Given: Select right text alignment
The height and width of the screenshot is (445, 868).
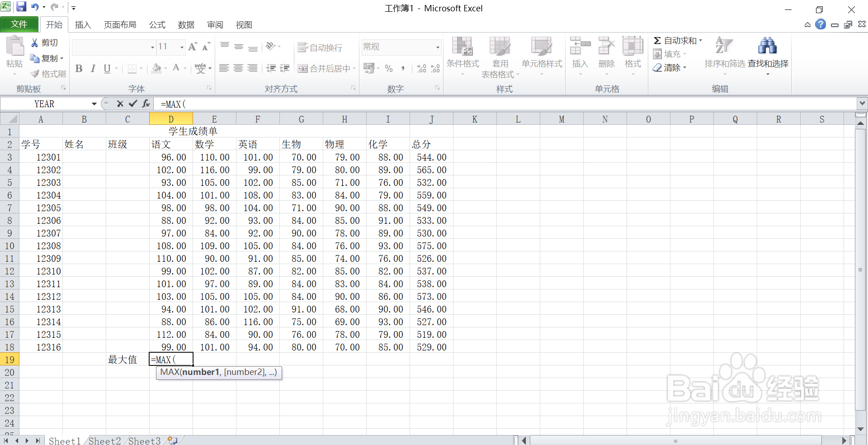Looking at the screenshot, I should [x=252, y=68].
